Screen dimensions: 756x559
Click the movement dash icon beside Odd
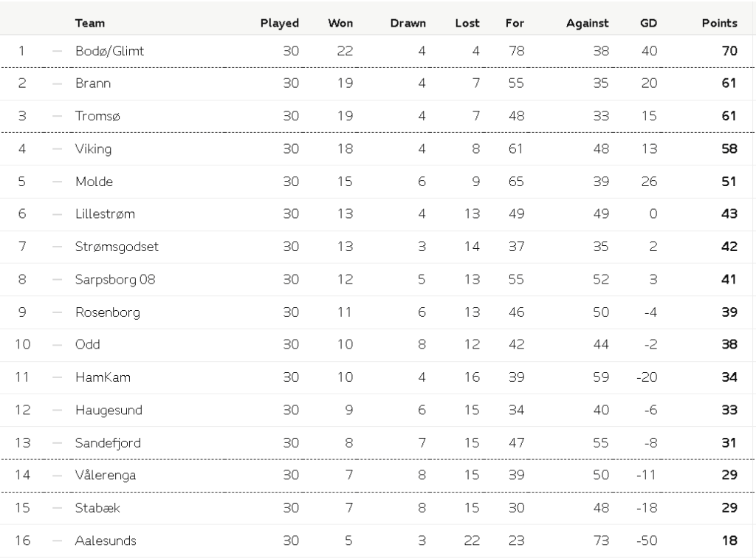pos(58,344)
